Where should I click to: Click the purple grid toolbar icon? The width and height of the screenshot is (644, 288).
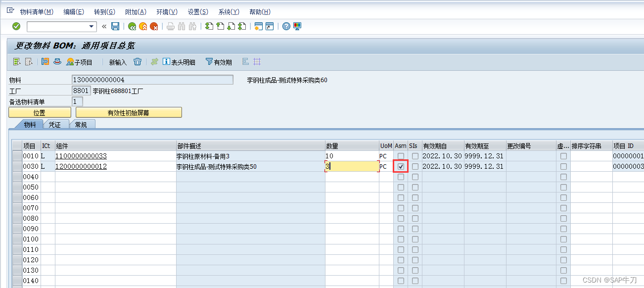257,62
